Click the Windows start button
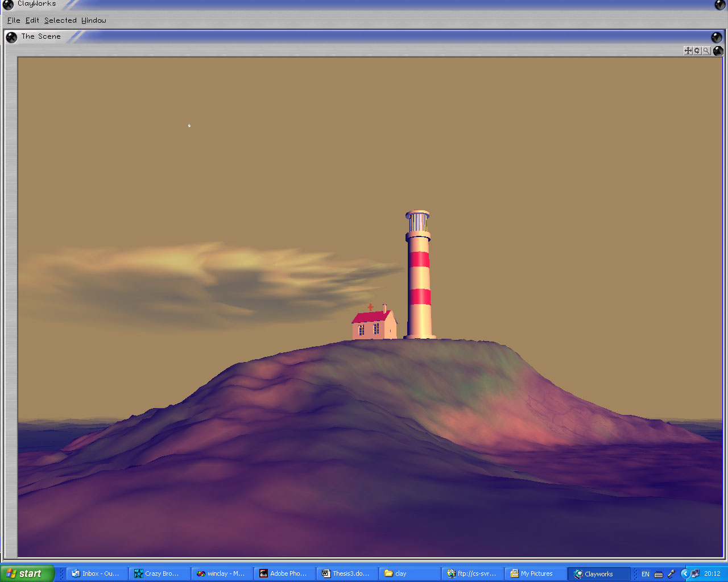728x582 pixels. (x=27, y=573)
